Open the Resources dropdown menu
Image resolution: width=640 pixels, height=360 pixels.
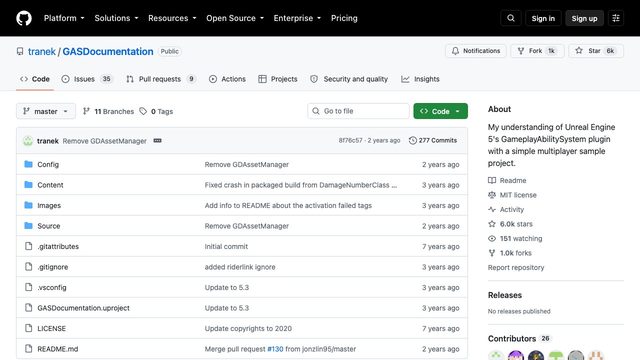pos(172,18)
